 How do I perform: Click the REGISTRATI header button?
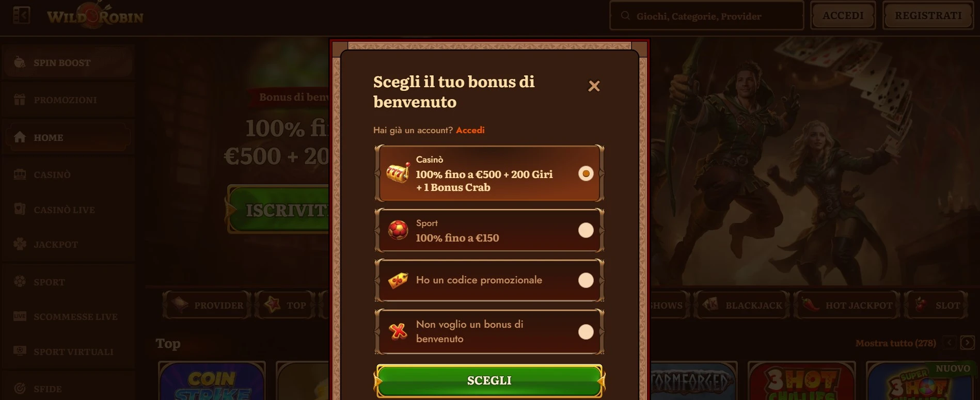(928, 16)
